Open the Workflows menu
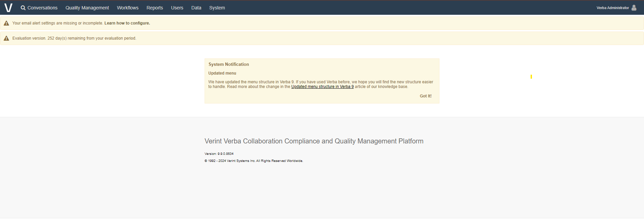The height and width of the screenshot is (220, 644). point(128,8)
